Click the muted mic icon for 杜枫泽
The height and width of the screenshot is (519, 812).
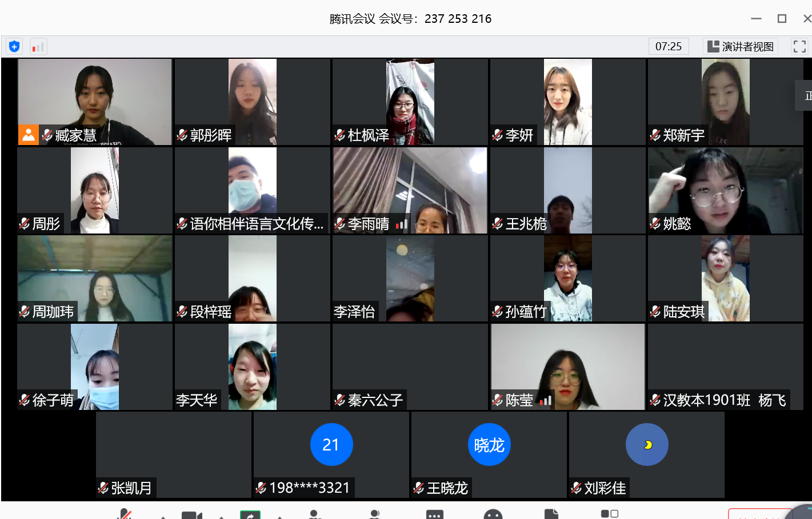point(340,135)
